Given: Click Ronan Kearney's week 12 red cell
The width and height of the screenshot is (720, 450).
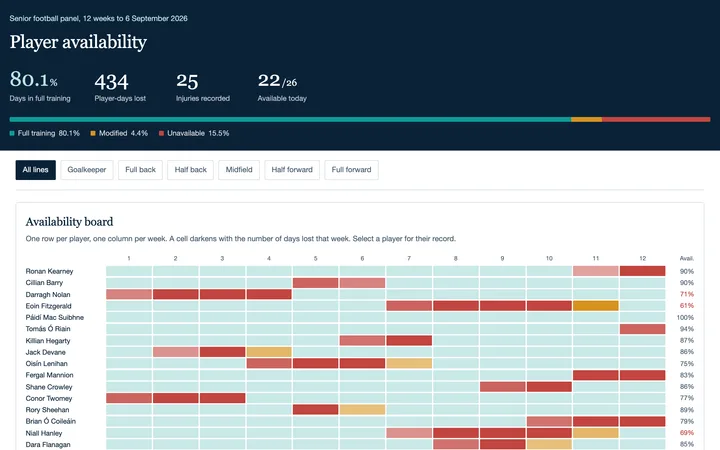Looking at the screenshot, I should [x=642, y=271].
